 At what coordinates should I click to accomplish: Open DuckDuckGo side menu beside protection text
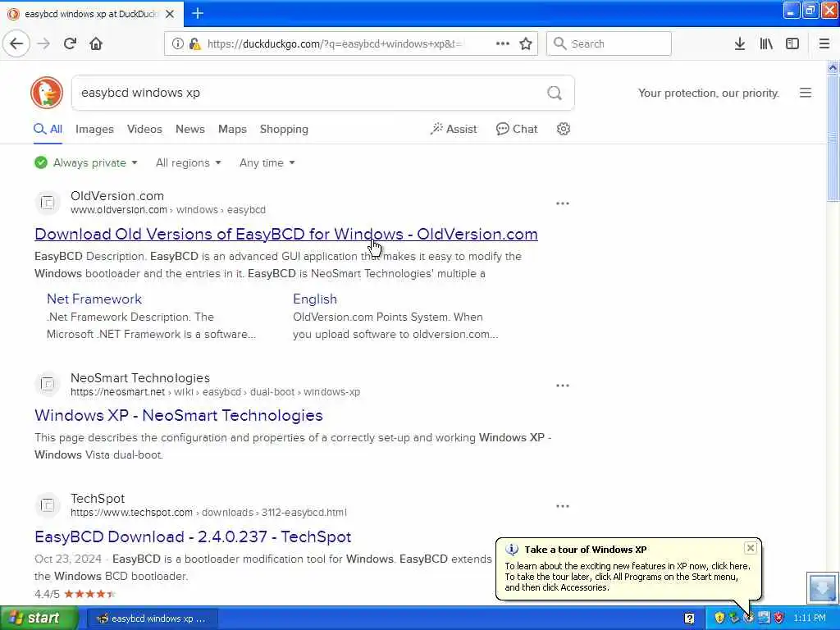[x=806, y=93]
